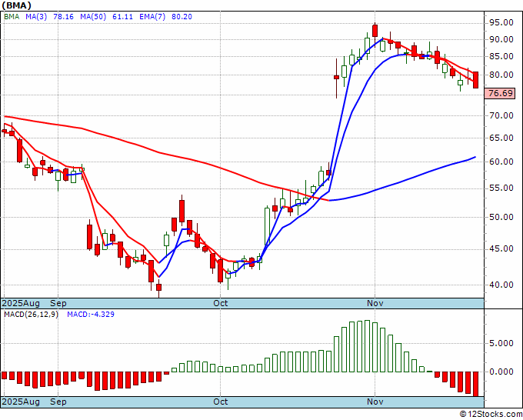Click the 2025Aug label on price chart axis
Image resolution: width=523 pixels, height=420 pixels.
pos(21,304)
